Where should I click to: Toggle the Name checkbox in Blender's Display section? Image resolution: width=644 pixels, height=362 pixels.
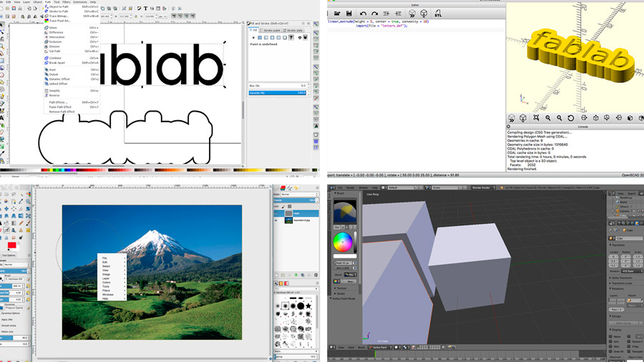(x=610, y=336)
